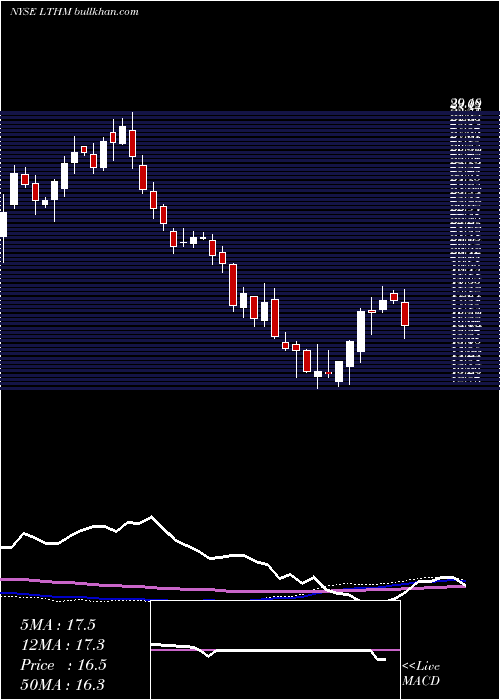
Task: Click the dense price scale labels on the right axis
Action: pyautogui.click(x=467, y=248)
